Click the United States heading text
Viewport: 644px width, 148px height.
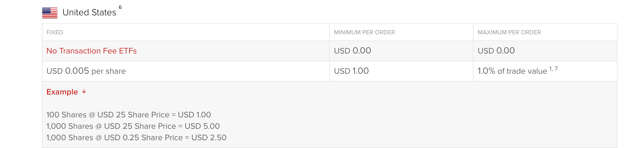click(89, 12)
